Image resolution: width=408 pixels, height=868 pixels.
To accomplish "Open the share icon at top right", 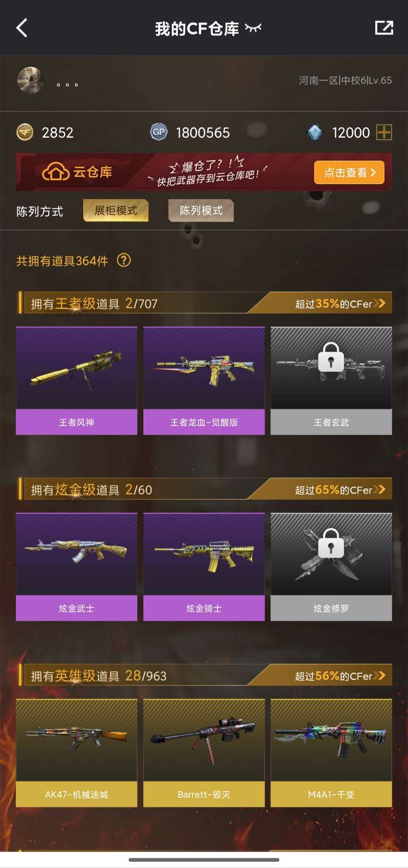I will [384, 28].
